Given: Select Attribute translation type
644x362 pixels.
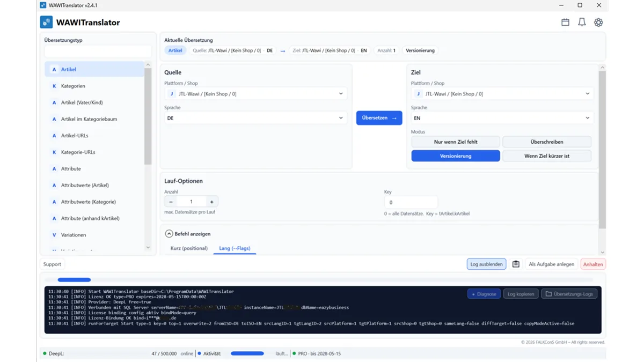Looking at the screenshot, I should [x=94, y=169].
